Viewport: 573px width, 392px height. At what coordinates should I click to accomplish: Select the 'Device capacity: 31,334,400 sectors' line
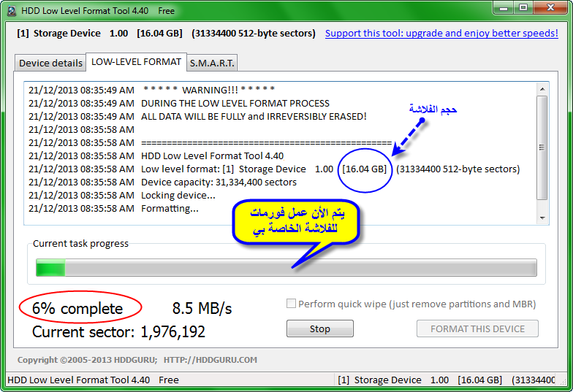(162, 182)
